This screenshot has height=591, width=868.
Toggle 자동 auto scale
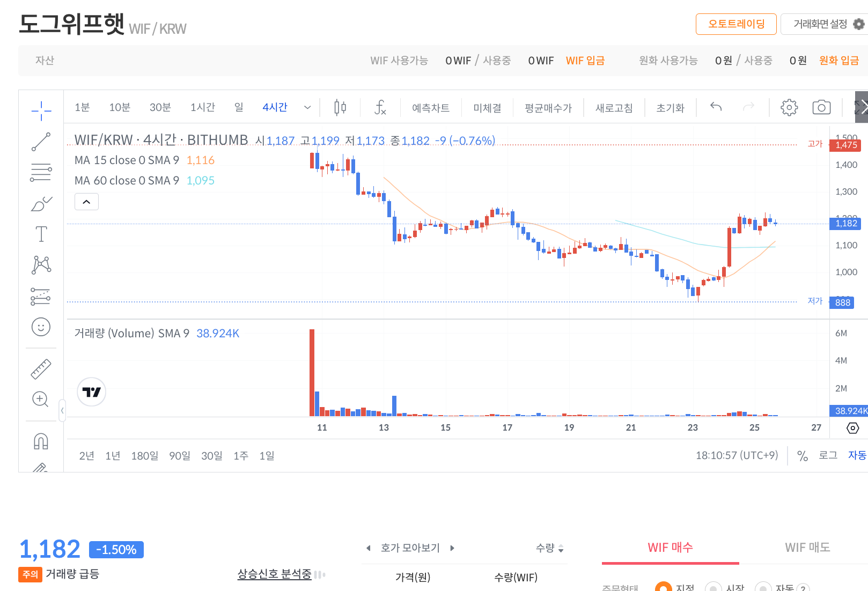tap(857, 455)
